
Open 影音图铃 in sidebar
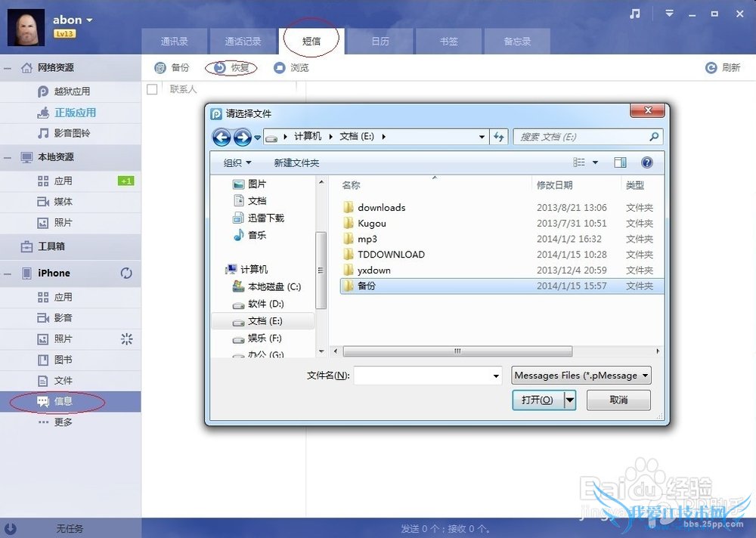point(70,133)
